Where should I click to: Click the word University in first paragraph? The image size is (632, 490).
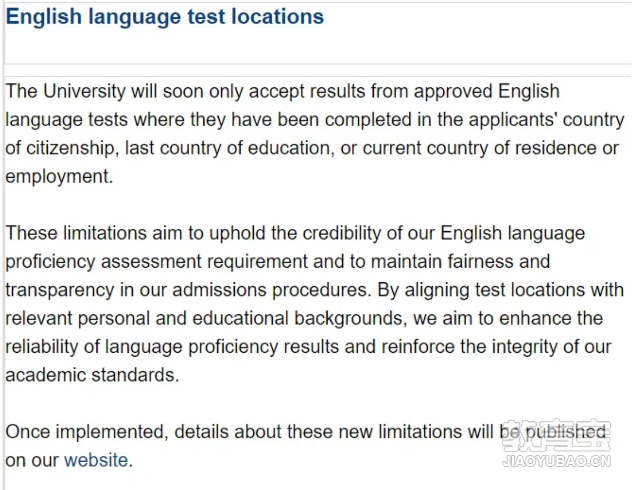[x=84, y=91]
